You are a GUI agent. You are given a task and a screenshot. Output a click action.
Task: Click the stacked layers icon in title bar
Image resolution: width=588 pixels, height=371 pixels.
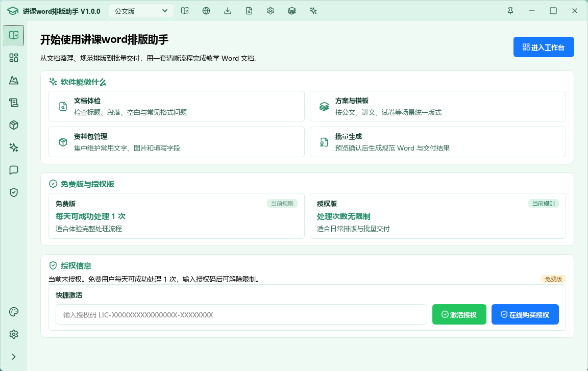(292, 11)
